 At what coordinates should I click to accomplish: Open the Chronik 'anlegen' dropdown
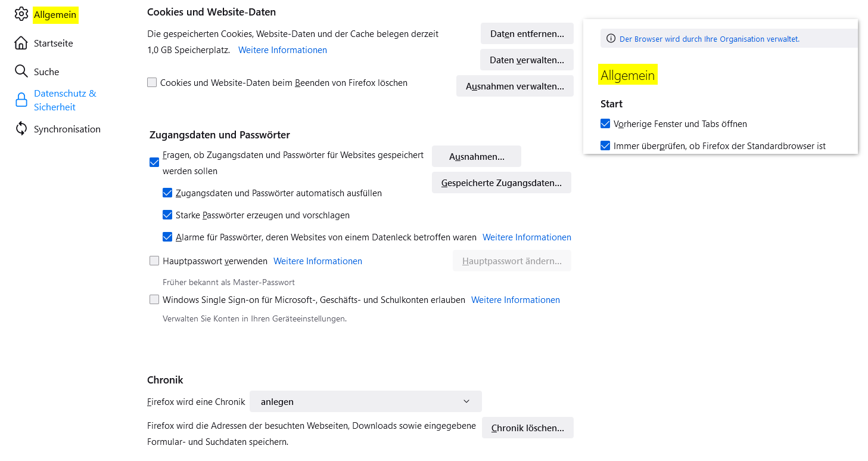[x=365, y=401]
